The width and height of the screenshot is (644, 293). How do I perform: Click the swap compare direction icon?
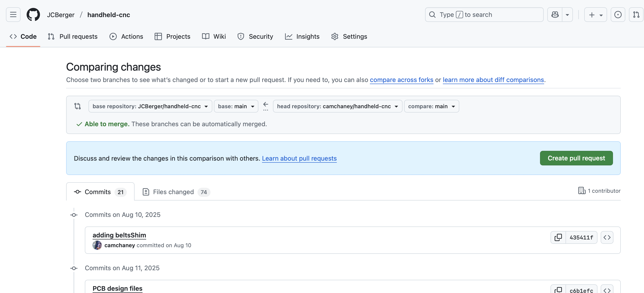[x=78, y=106]
